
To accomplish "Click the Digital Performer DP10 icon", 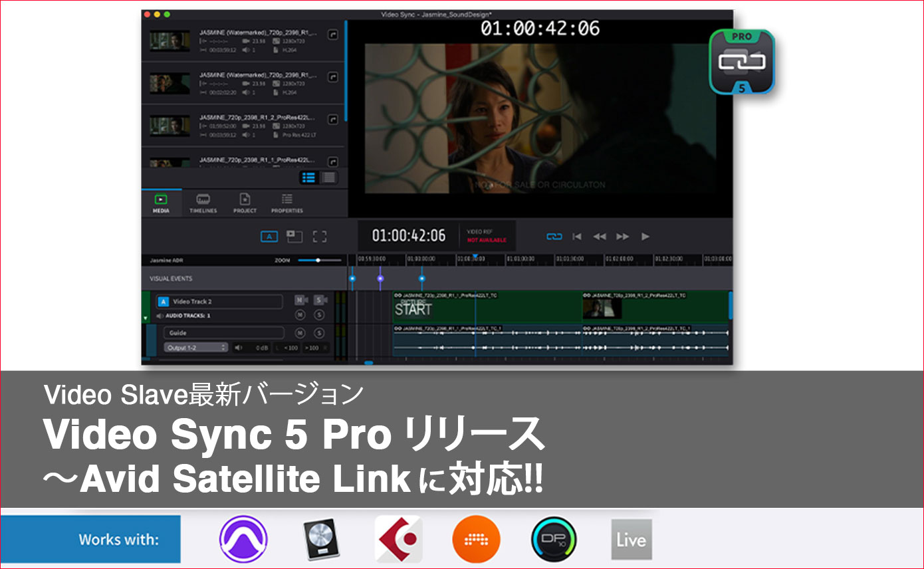I will pos(554,540).
